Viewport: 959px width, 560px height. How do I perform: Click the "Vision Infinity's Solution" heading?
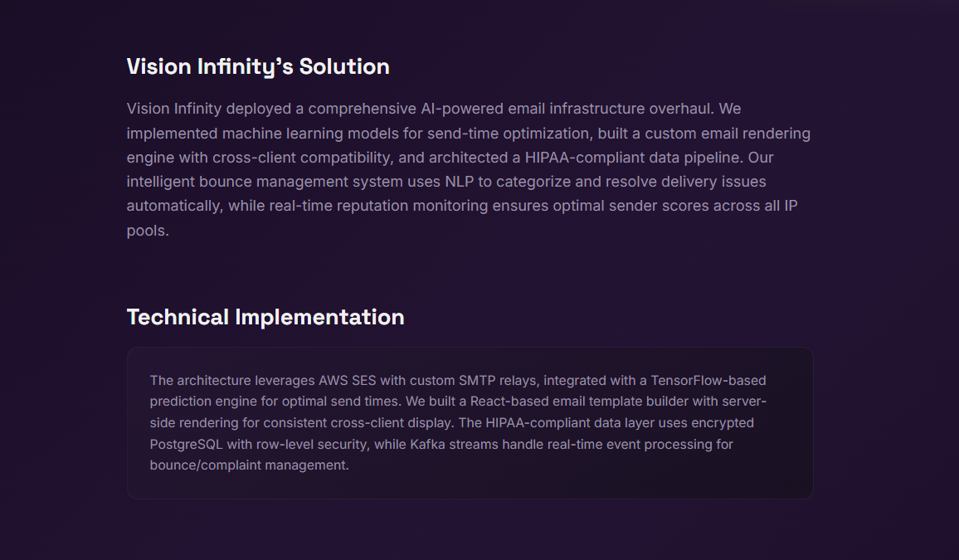258,66
